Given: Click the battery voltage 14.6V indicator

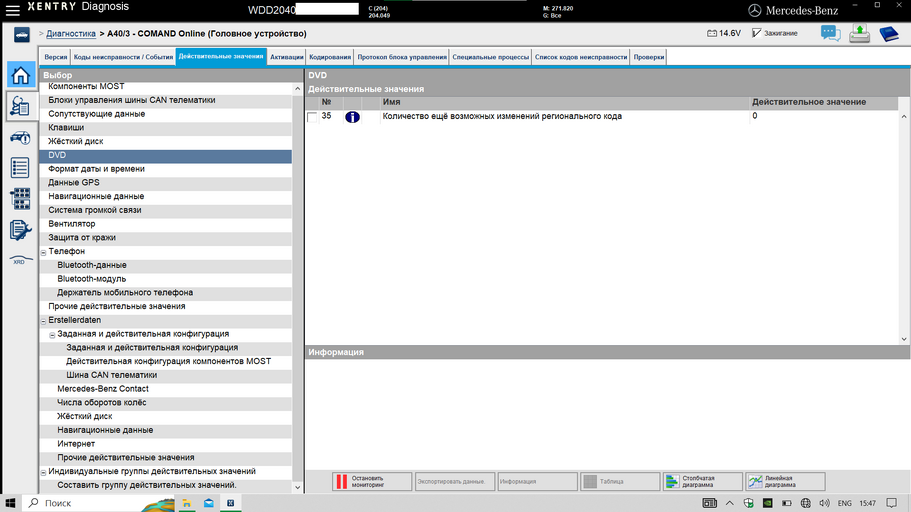Looking at the screenshot, I should (724, 33).
